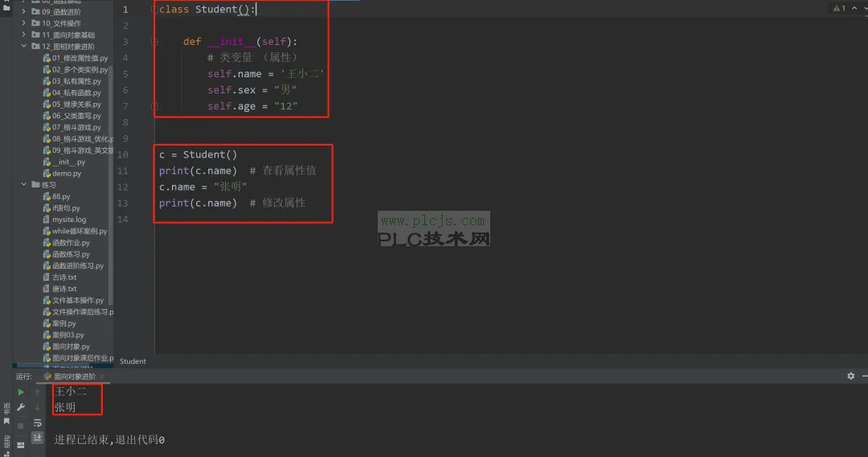The image size is (868, 457).
Task: Open __init__.py in project tree
Action: [x=64, y=163]
